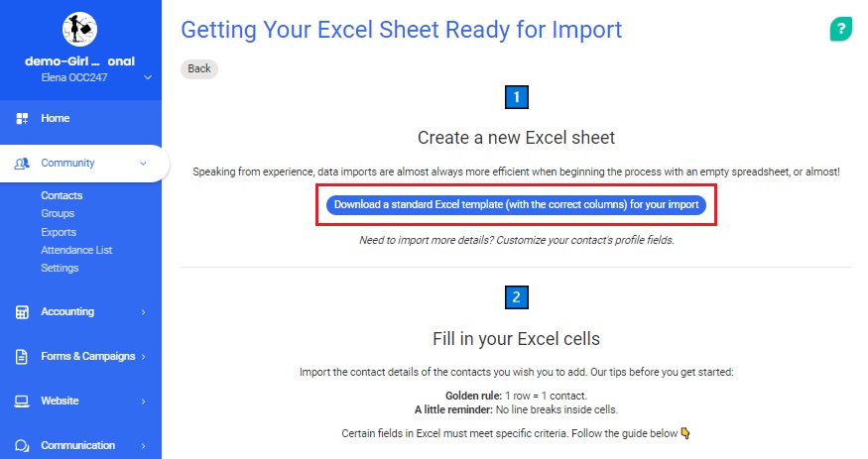
Task: Click the Communication chat icon
Action: click(x=22, y=446)
